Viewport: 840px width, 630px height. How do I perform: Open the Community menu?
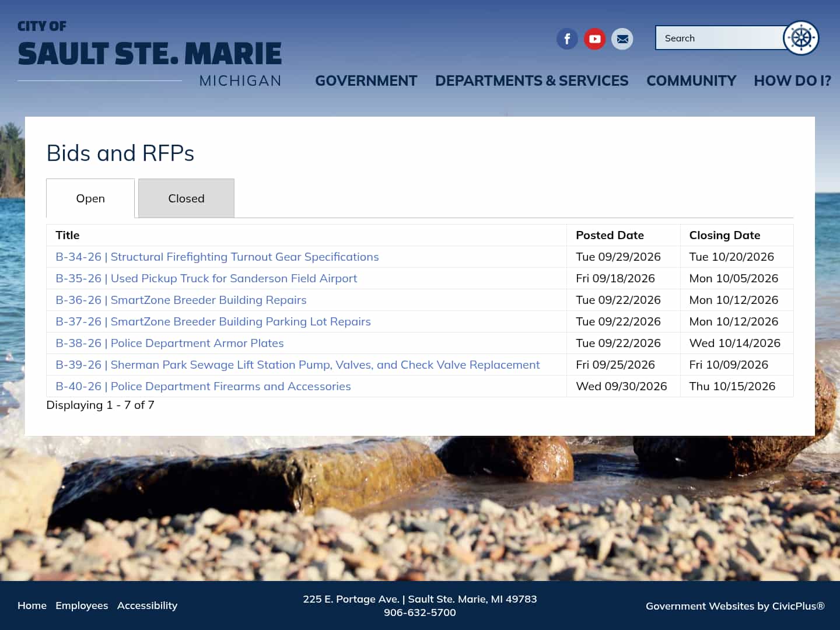tap(691, 80)
